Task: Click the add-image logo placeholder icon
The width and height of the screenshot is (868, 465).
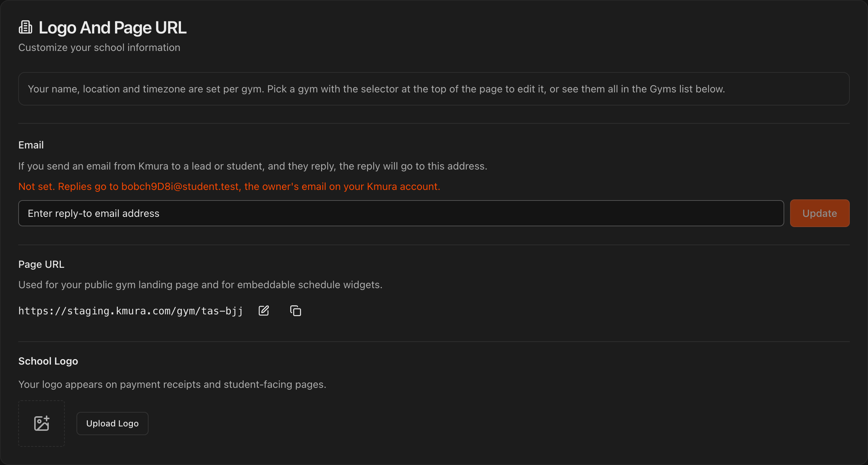Action: click(x=42, y=424)
